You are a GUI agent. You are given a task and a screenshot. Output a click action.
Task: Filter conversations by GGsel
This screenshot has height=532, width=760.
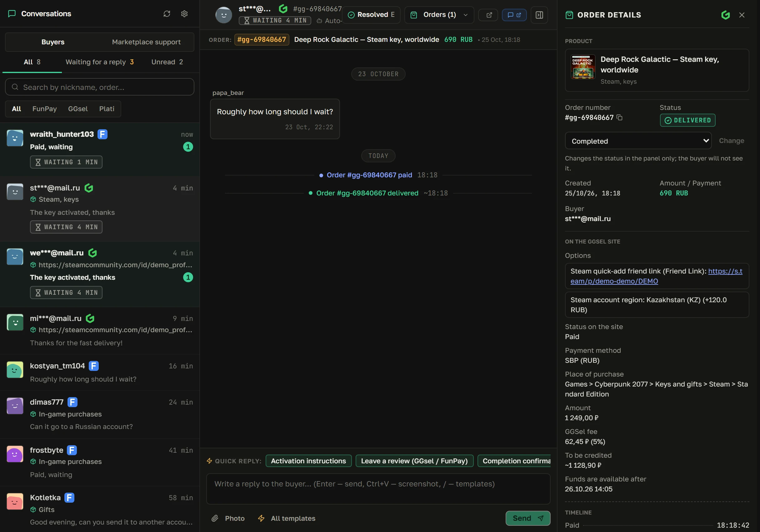[78, 109]
